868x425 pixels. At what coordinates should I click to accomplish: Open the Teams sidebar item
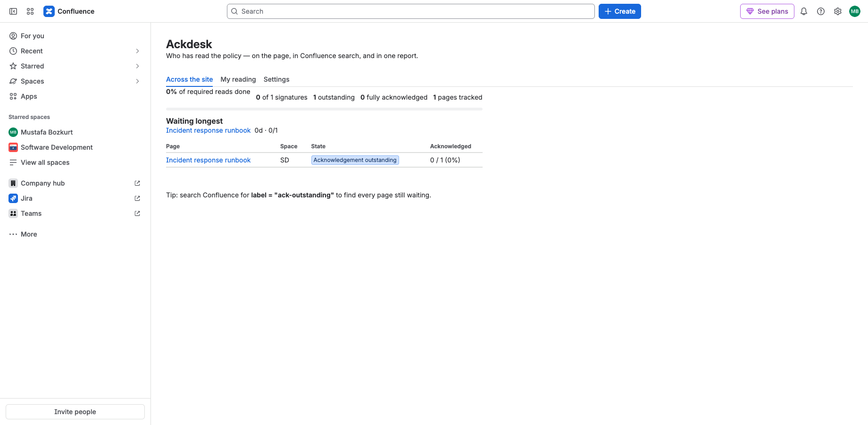pos(75,213)
